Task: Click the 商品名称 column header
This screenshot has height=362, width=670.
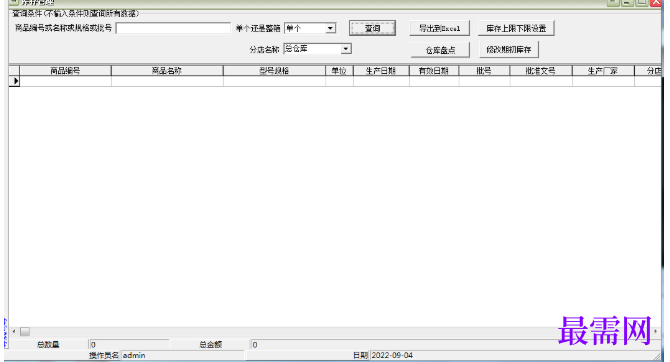Action: 167,71
